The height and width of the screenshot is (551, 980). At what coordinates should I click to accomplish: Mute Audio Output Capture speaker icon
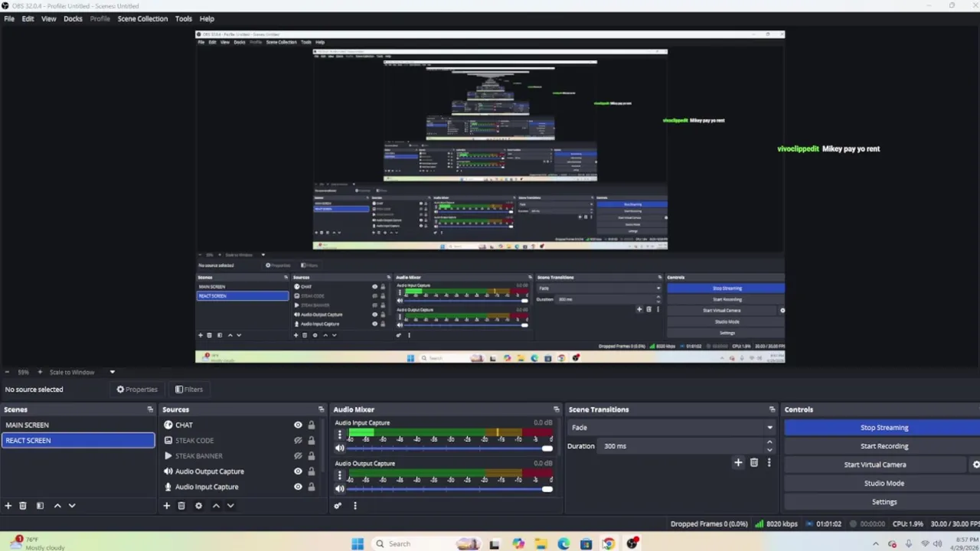pos(339,489)
